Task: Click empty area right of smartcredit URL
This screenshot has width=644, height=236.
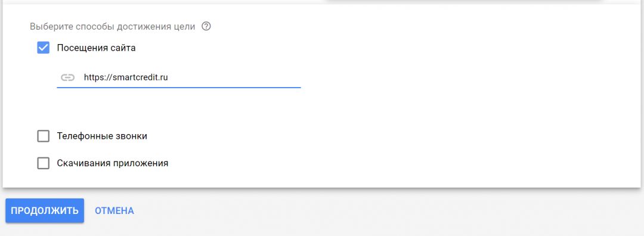Action: [x=234, y=77]
